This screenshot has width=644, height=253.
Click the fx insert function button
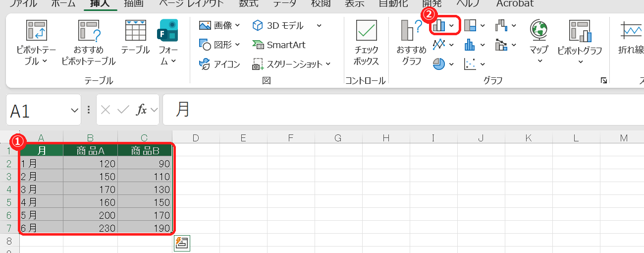[x=141, y=110]
